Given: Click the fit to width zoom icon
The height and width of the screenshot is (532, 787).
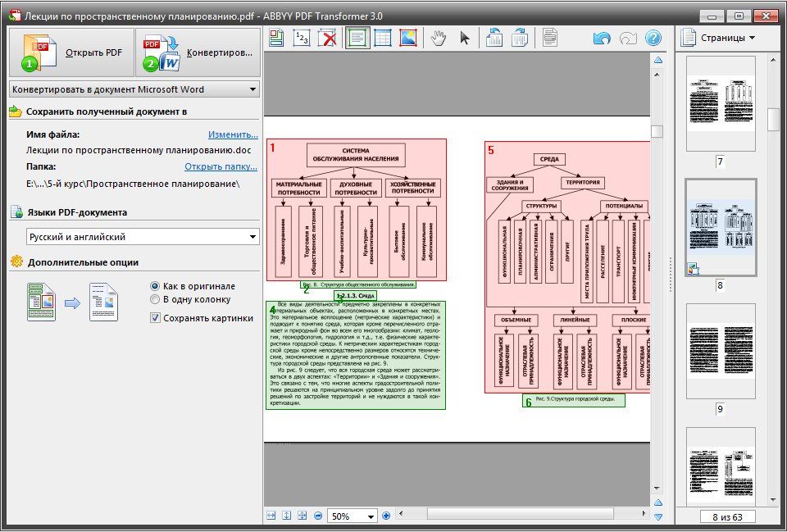Looking at the screenshot, I should 271,516.
